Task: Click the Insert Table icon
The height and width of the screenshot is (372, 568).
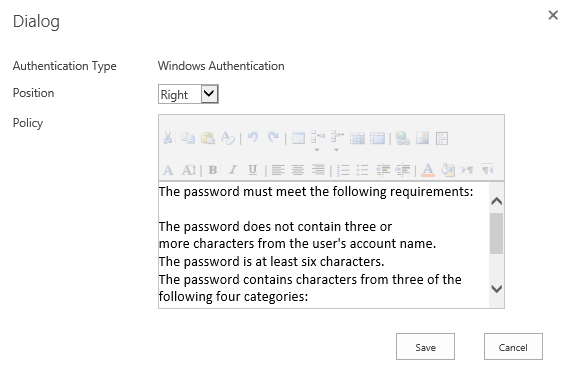Action: point(298,138)
